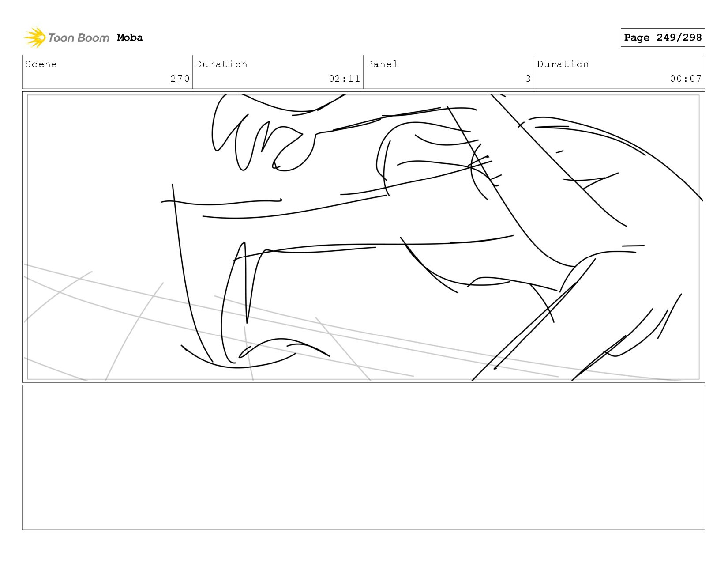Click the Scene label

[41, 64]
